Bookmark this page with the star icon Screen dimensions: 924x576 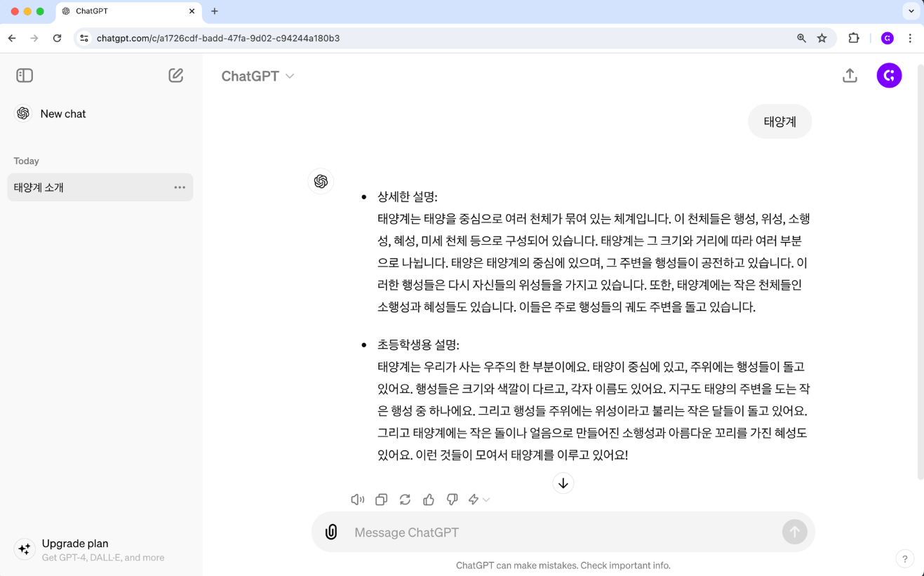[x=822, y=39]
